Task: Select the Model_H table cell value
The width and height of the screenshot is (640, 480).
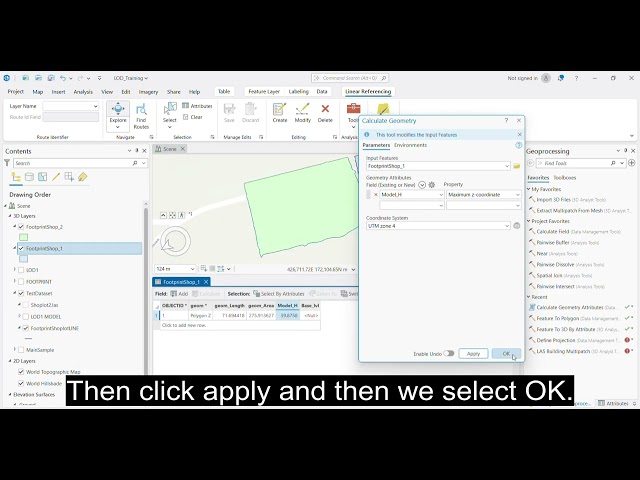Action: tap(288, 316)
